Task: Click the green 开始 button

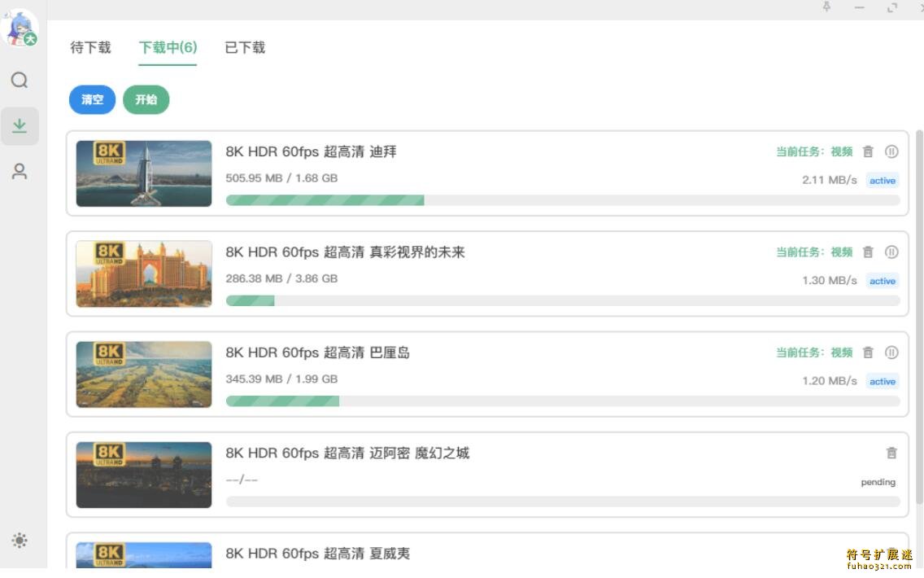Action: coord(146,99)
